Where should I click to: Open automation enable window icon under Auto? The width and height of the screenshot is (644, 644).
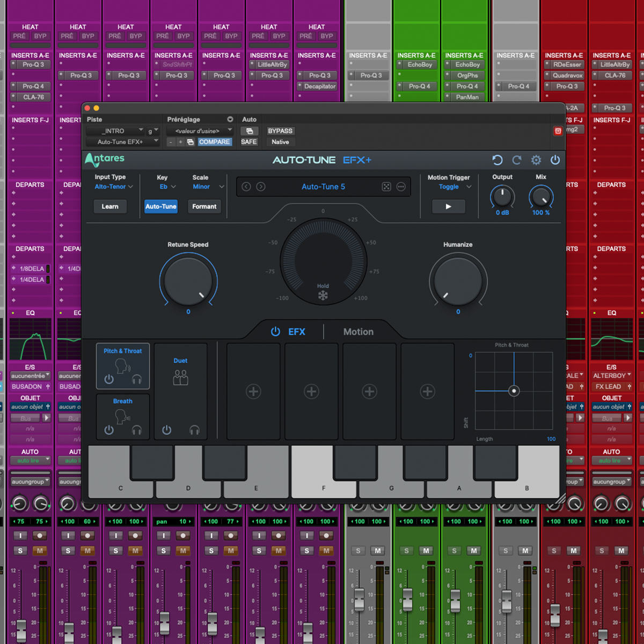(x=250, y=131)
